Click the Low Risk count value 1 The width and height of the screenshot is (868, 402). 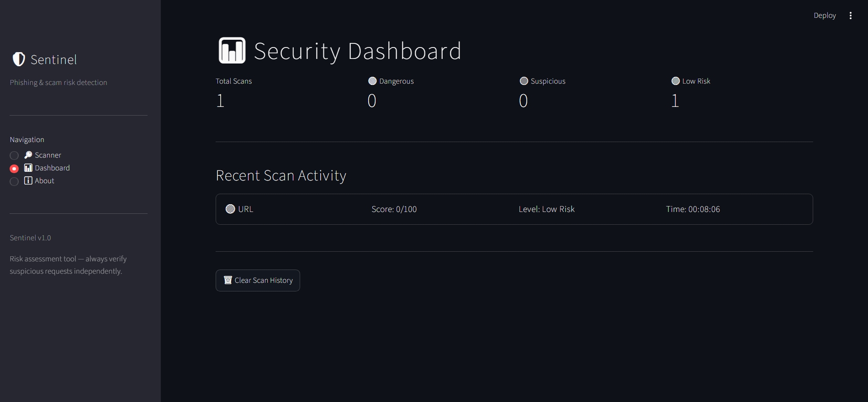click(675, 100)
